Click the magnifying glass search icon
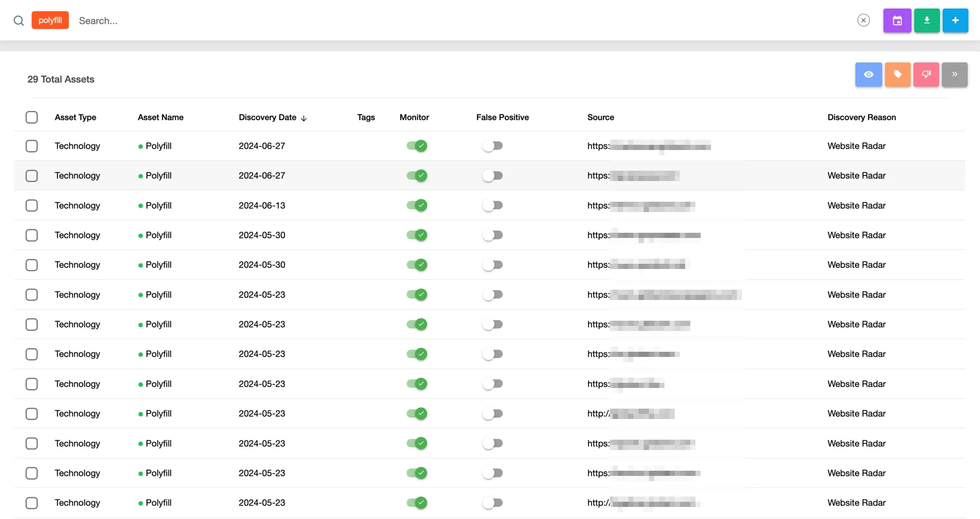This screenshot has height=519, width=980. [19, 21]
